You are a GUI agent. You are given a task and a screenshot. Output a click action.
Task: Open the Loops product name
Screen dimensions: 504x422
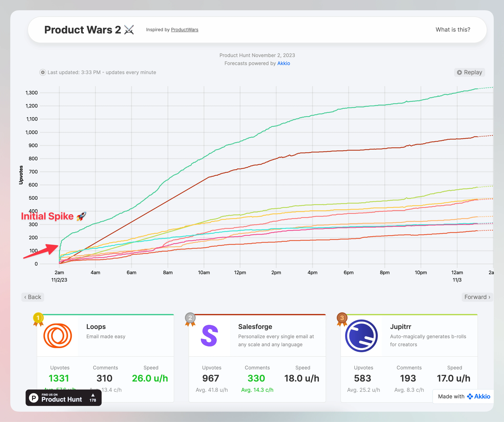click(x=96, y=327)
